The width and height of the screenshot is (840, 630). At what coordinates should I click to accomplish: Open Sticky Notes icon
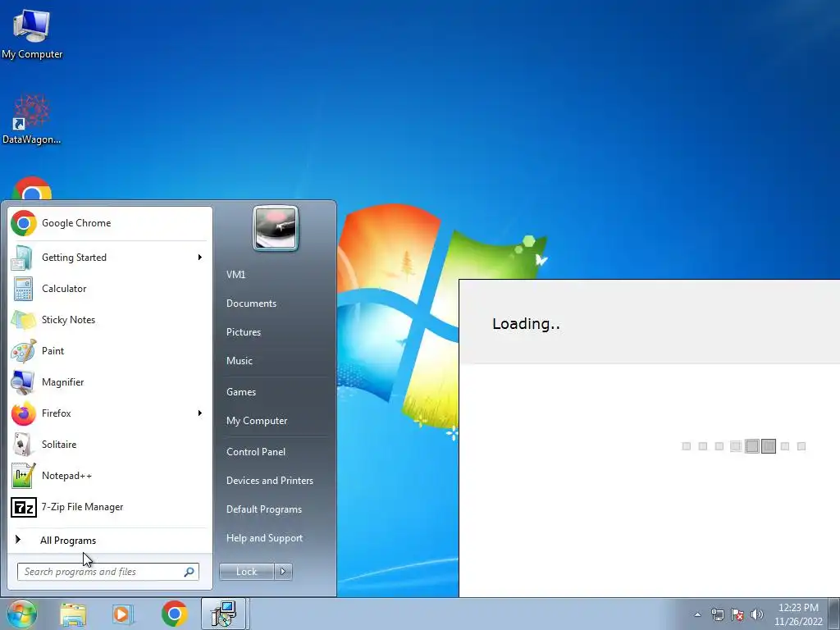(23, 320)
